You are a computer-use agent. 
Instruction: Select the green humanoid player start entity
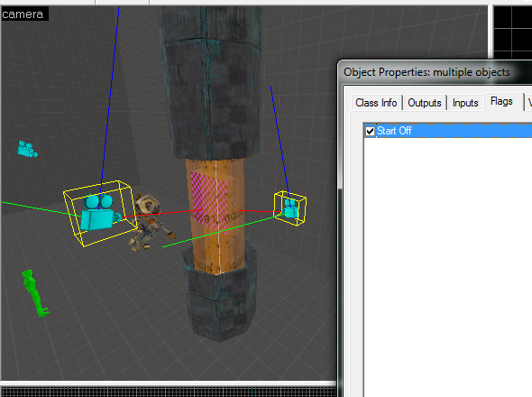pos(34,293)
